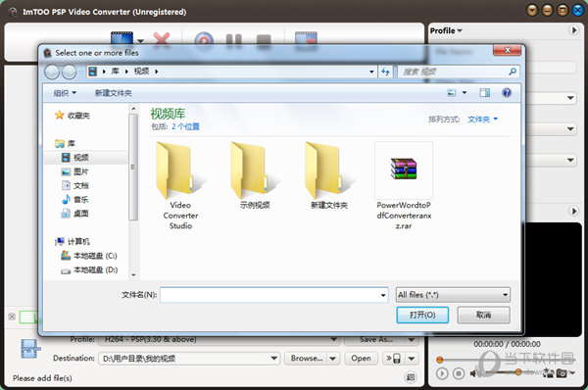Select 收藏夹 in navigation pane
Image resolution: width=588 pixels, height=390 pixels.
click(x=73, y=116)
